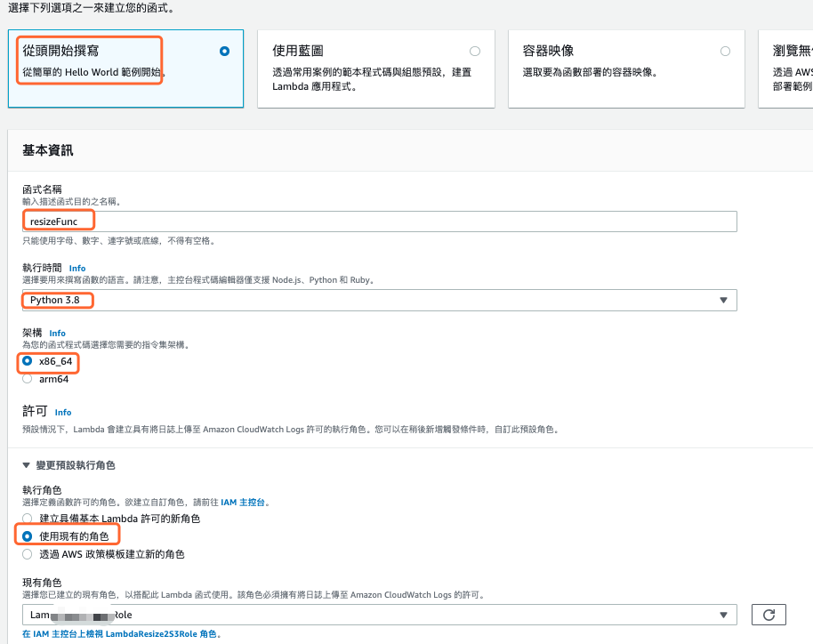Select 使用現有的角色 radio button
The image size is (813, 644).
click(x=28, y=536)
